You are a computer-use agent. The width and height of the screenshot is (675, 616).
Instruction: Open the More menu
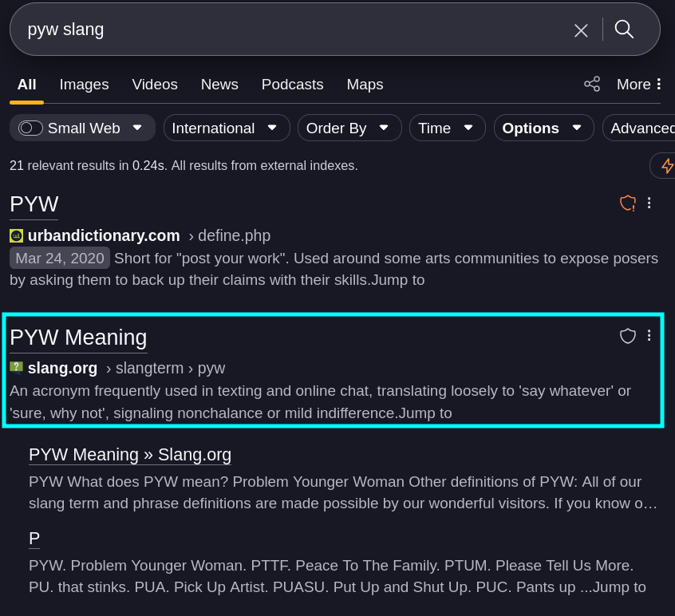pos(639,85)
